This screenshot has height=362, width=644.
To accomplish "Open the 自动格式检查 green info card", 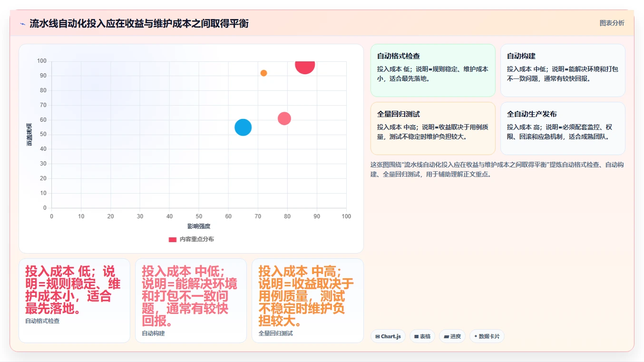I will pos(433,70).
